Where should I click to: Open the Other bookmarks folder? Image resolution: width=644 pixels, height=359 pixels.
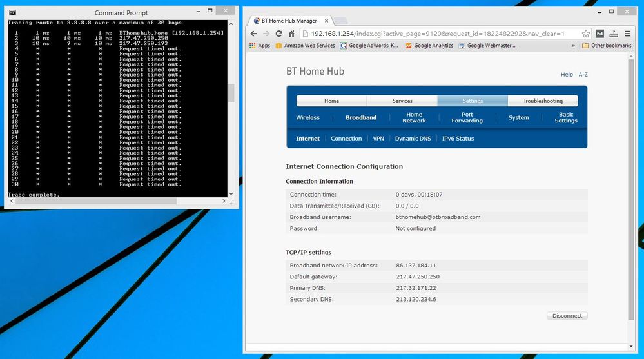(x=607, y=46)
